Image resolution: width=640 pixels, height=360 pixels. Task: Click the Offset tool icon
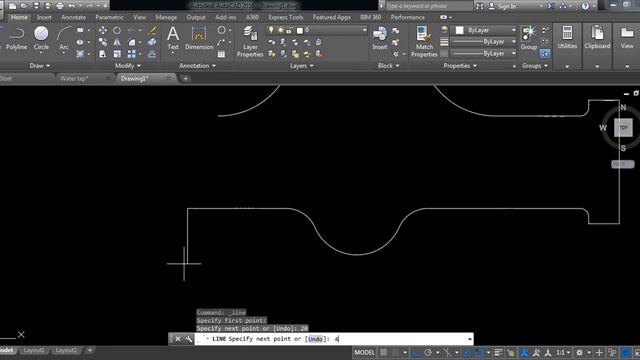pyautogui.click(x=152, y=54)
